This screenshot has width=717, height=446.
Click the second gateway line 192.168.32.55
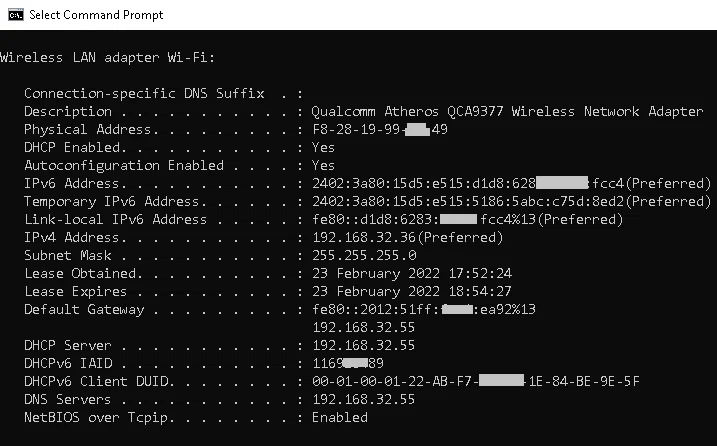[x=364, y=327]
